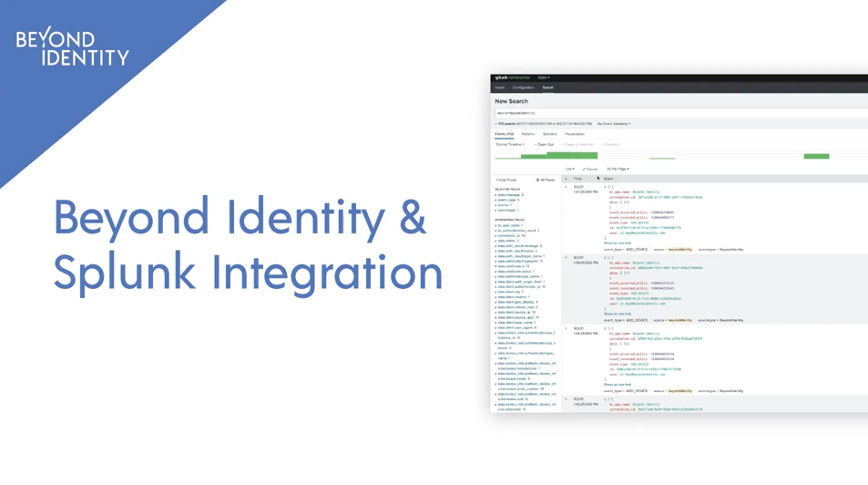
Task: Open the No Event Sampling dropdown
Action: (614, 124)
